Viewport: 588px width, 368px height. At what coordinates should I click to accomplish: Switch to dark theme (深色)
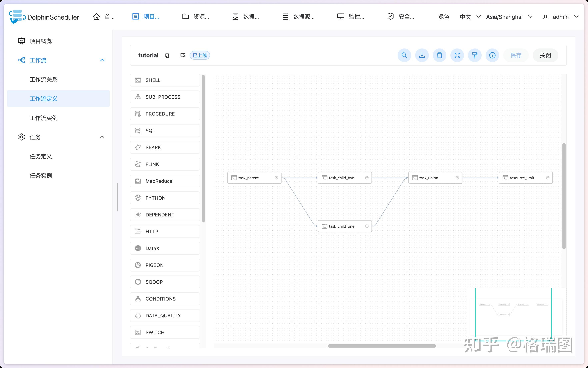coord(443,17)
